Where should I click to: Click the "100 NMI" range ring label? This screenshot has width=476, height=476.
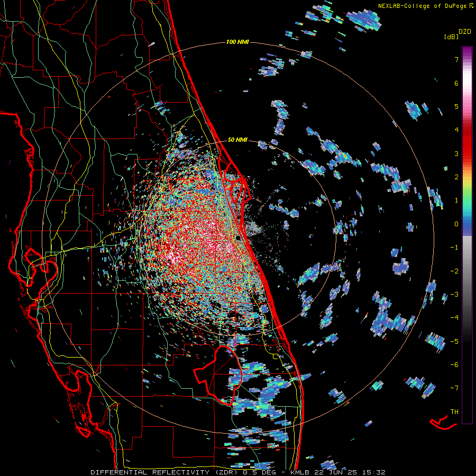237,42
